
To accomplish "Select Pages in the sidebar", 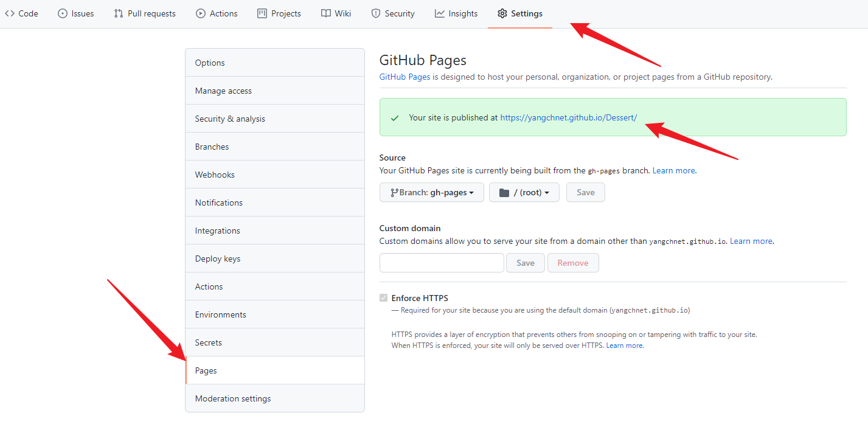I will click(275, 370).
